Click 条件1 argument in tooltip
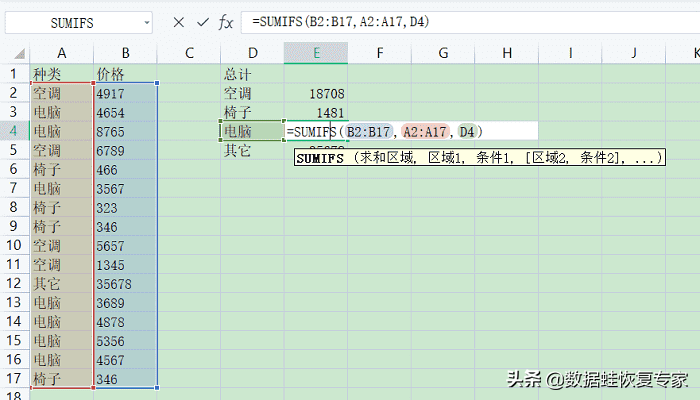Viewport: 700px width, 400px height. (492, 158)
